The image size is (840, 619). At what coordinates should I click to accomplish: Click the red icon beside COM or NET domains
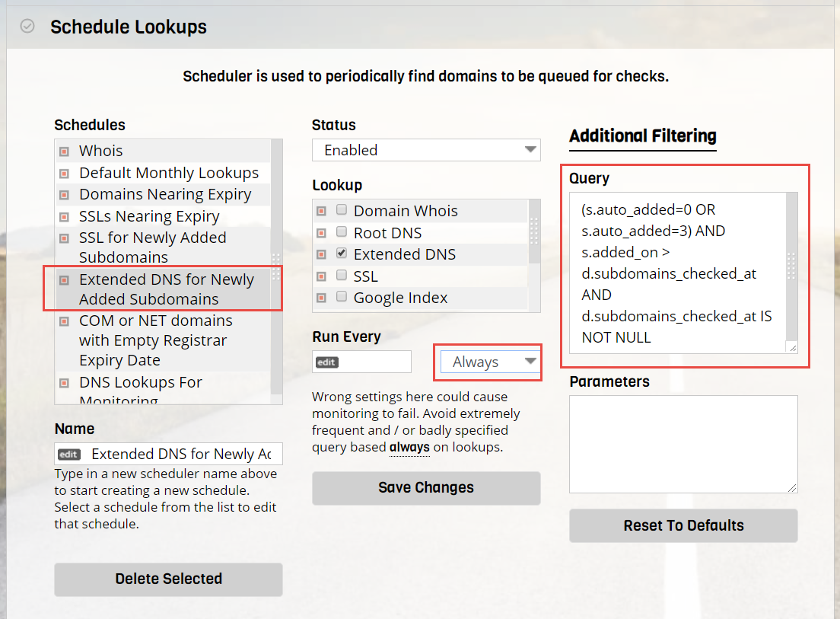pyautogui.click(x=64, y=321)
